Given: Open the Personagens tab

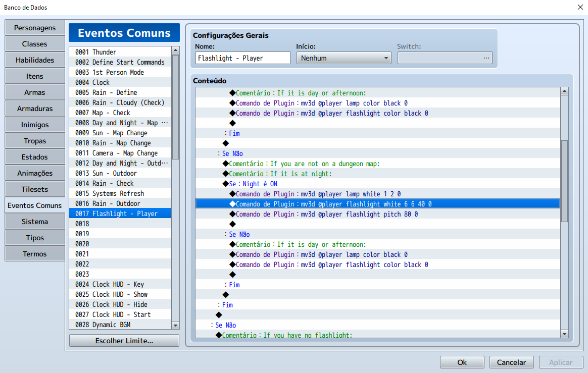Looking at the screenshot, I should (x=34, y=28).
